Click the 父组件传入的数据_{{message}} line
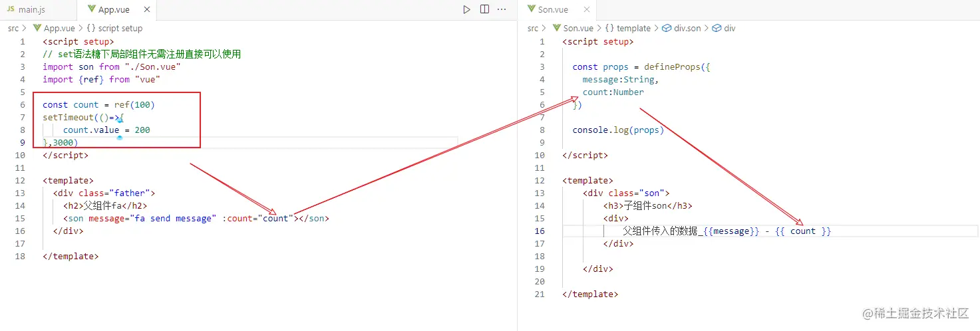The height and width of the screenshot is (331, 980). (727, 231)
